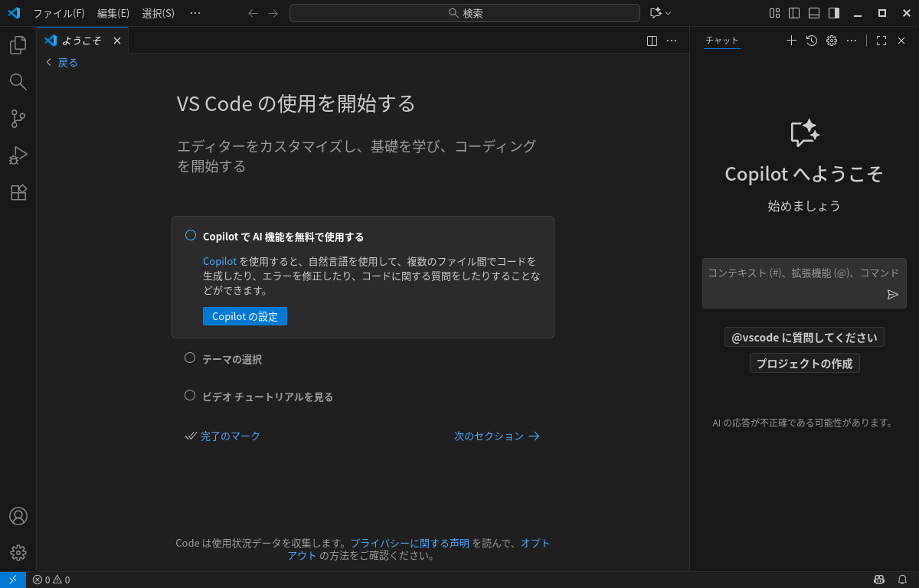Close the chat panel

click(x=901, y=41)
